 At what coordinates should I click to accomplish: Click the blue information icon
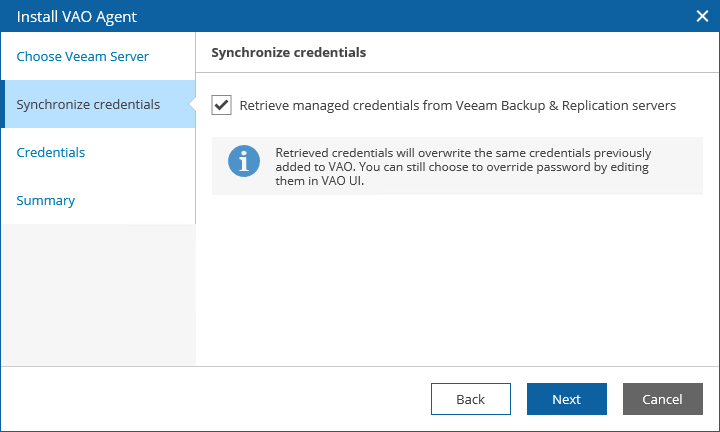tap(243, 160)
